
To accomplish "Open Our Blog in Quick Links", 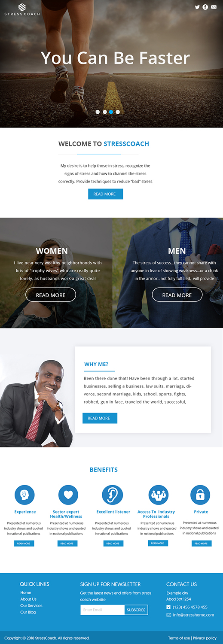I will click(28, 612).
